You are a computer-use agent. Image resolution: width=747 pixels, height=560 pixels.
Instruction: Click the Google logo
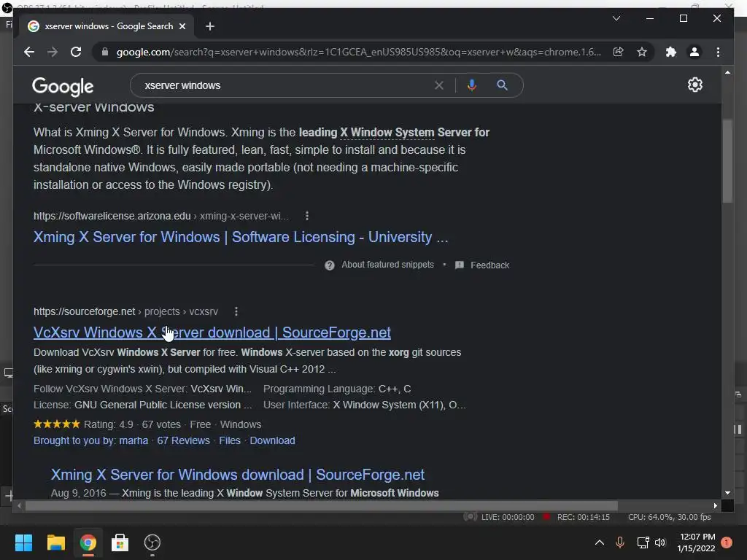pyautogui.click(x=63, y=86)
